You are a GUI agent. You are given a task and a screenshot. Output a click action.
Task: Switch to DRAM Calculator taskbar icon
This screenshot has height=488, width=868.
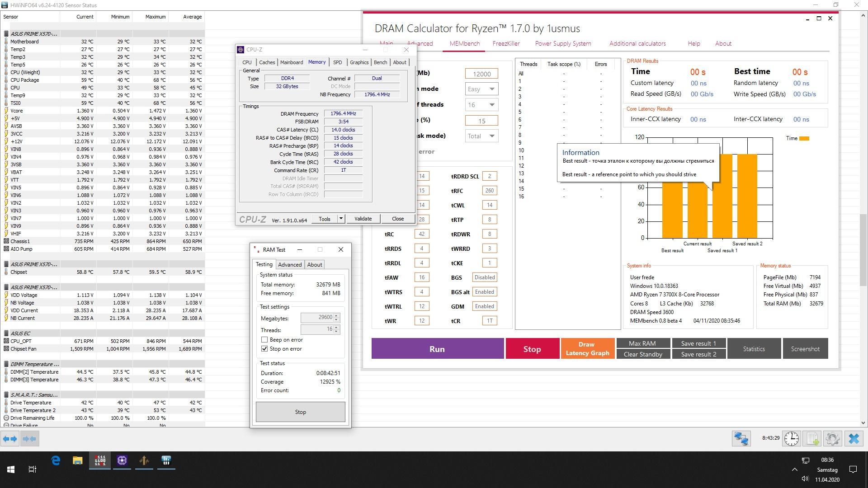[x=144, y=460]
